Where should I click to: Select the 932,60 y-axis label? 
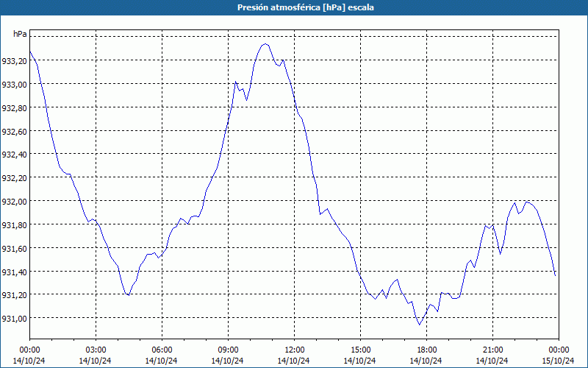tap(15, 131)
